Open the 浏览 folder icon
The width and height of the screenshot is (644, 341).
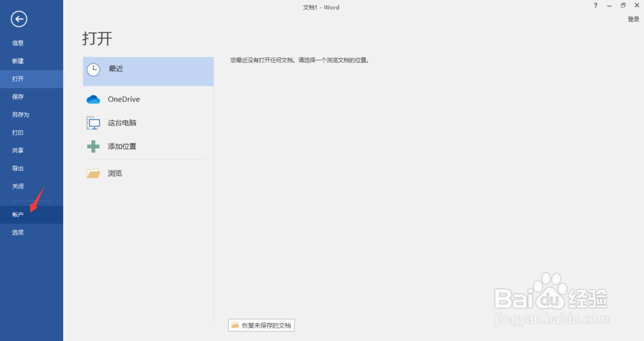[x=93, y=173]
